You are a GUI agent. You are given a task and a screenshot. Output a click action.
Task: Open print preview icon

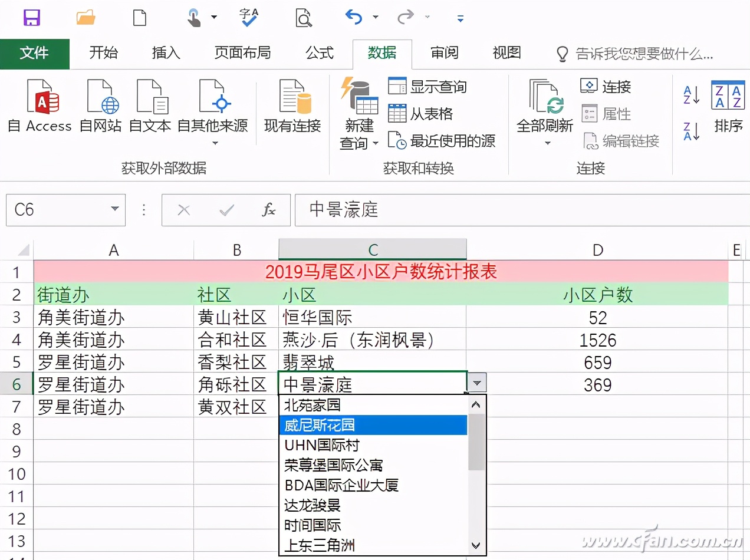tap(304, 17)
